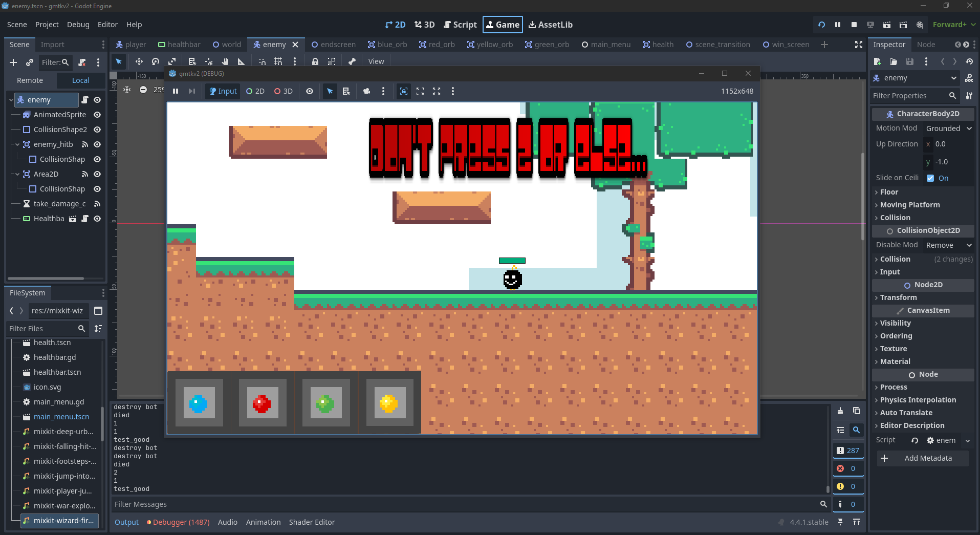The image size is (980, 535).
Task: Expand the Moving Platform section
Action: click(909, 205)
